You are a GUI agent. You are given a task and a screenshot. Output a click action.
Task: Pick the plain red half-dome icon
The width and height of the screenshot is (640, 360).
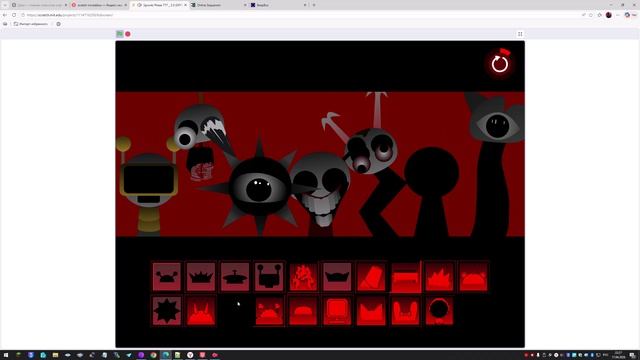click(303, 311)
